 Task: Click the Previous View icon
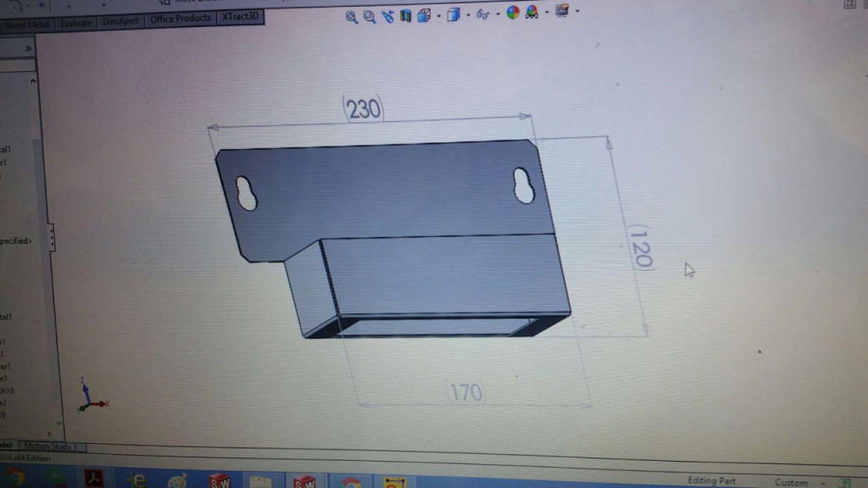[388, 15]
